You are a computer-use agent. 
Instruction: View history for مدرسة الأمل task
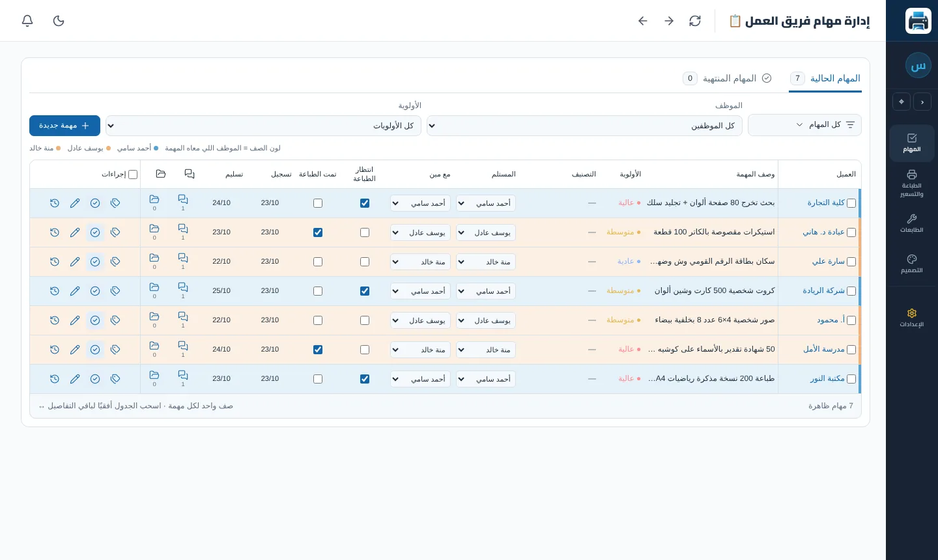click(x=55, y=350)
